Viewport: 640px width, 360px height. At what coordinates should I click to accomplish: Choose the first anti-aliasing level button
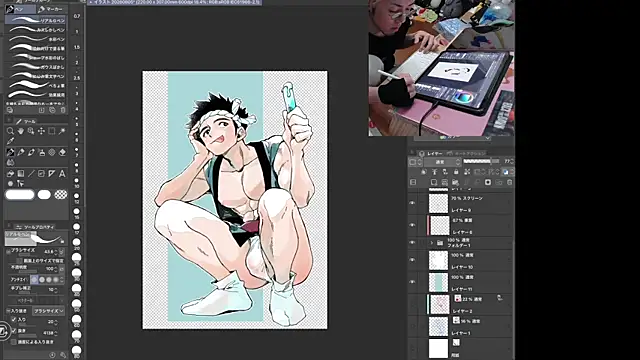pyautogui.click(x=34, y=280)
